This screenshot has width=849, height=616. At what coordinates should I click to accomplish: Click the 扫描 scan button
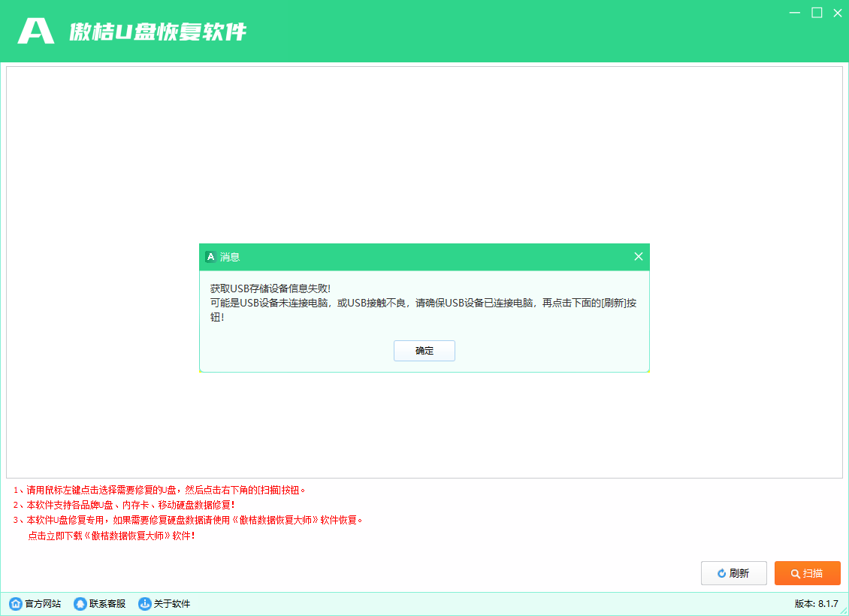(x=809, y=573)
